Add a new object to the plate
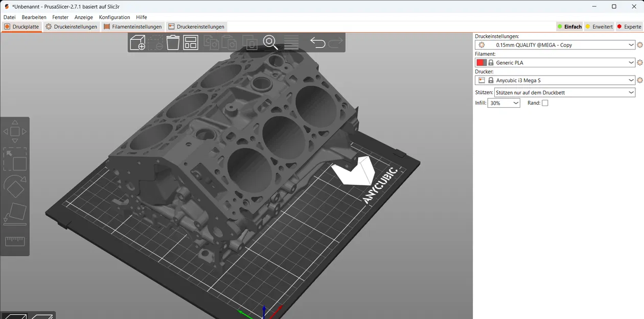This screenshot has height=319, width=644. coord(137,43)
